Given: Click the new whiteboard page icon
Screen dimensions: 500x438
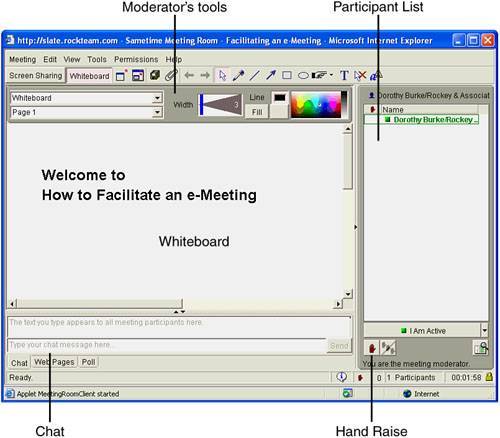Looking at the screenshot, I should pos(121,76).
